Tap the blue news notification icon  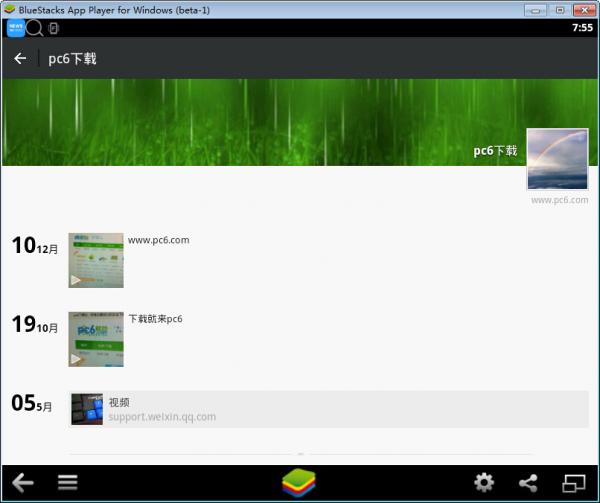point(16,28)
